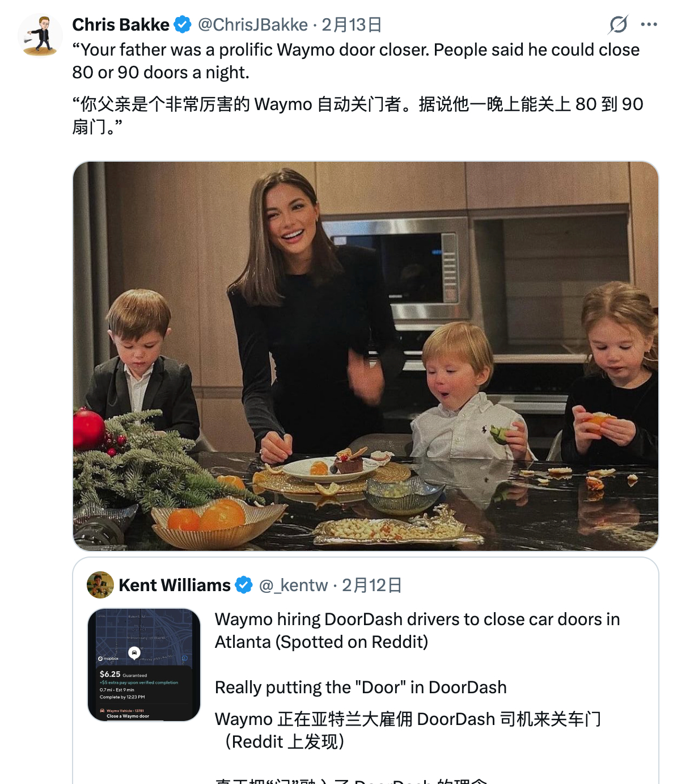This screenshot has height=784, width=677.
Task: Open Chris Bakke's profile avatar
Action: (40, 35)
